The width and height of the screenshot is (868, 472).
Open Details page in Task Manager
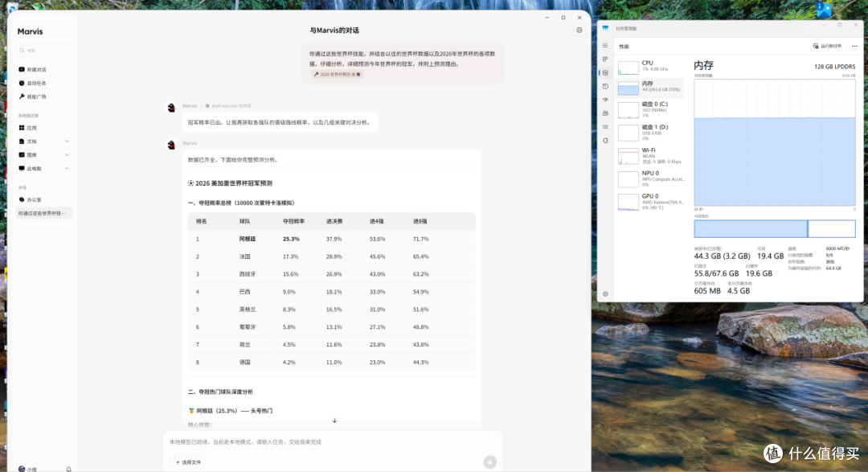click(605, 127)
